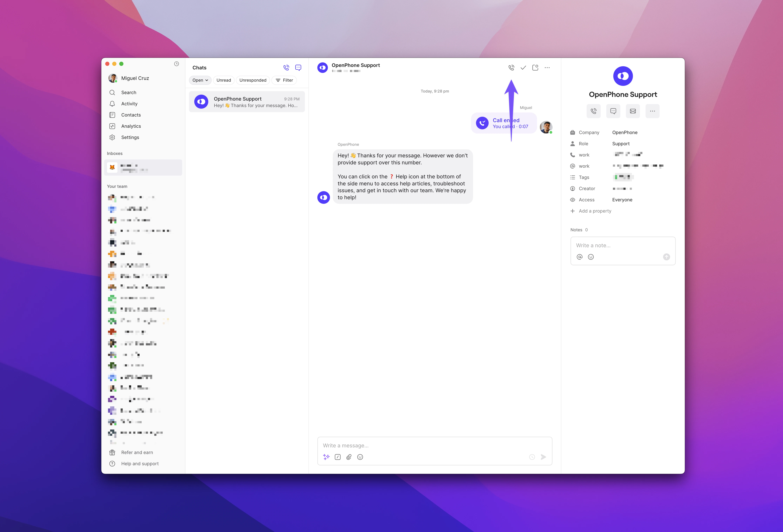Image resolution: width=783 pixels, height=532 pixels.
Task: Open the contact panel's more options menu
Action: [653, 111]
